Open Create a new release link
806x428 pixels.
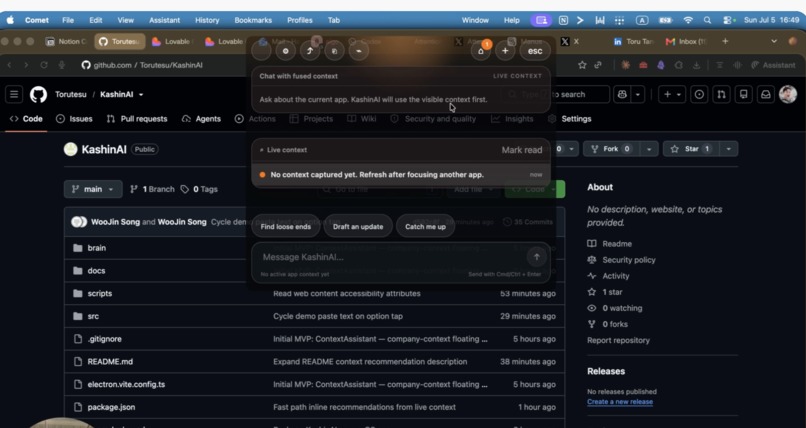[620, 402]
